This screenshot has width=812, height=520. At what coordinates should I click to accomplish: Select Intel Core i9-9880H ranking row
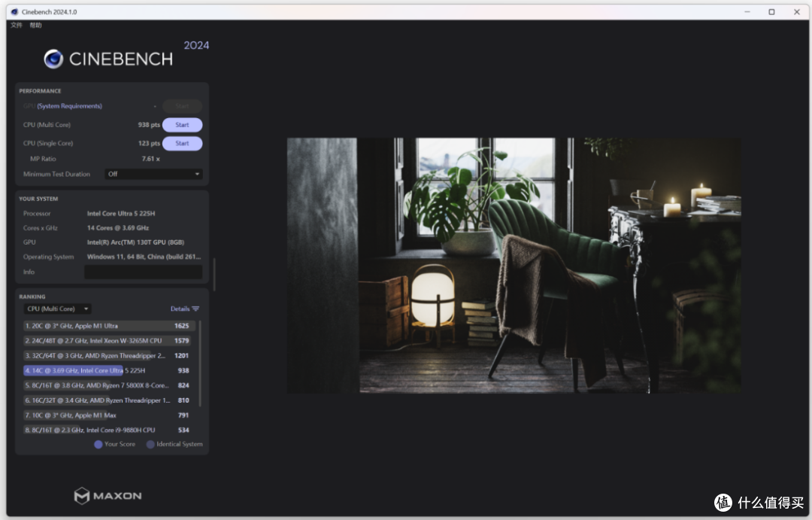coord(109,430)
